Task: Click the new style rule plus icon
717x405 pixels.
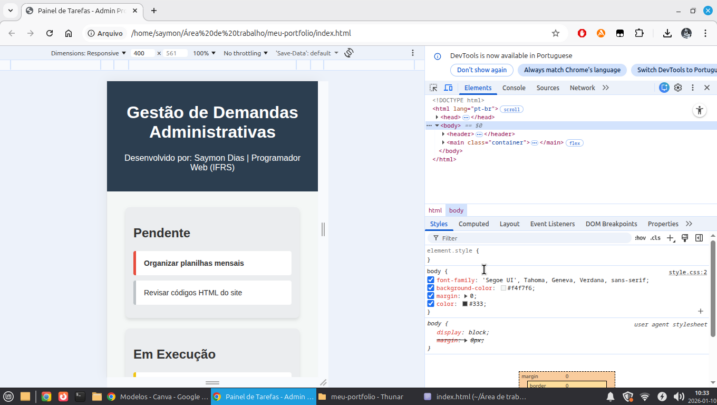Action: pos(671,238)
